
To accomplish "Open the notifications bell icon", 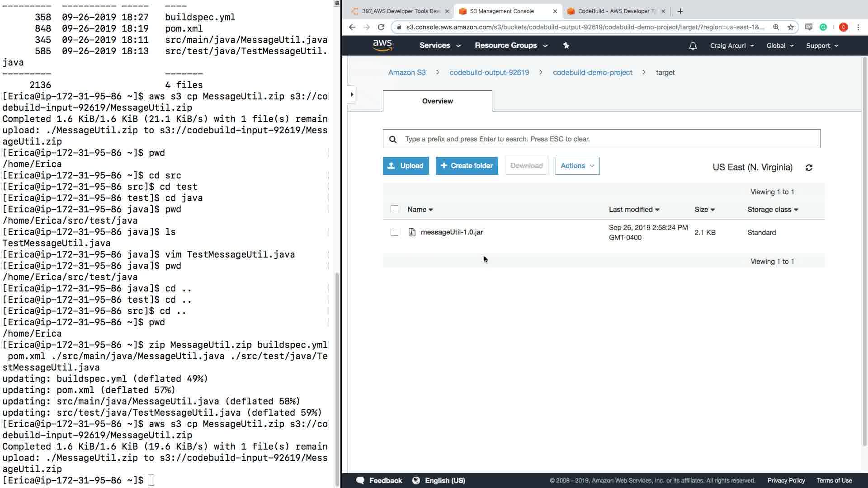I will 693,46.
